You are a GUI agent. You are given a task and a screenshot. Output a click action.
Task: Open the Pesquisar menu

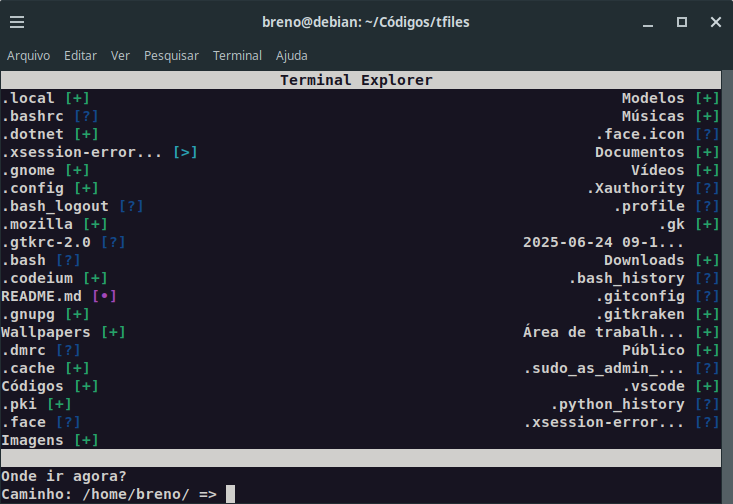[171, 56]
